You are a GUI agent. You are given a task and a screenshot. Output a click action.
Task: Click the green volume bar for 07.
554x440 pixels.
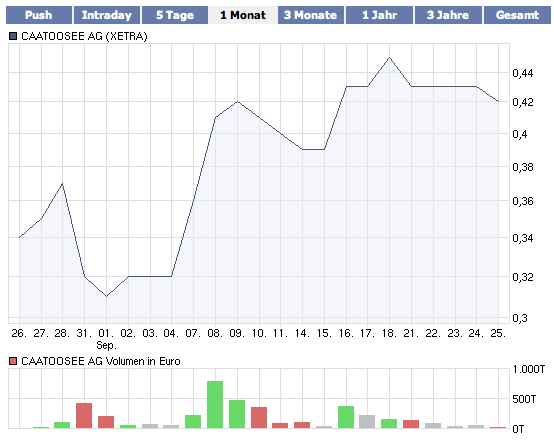tap(193, 422)
